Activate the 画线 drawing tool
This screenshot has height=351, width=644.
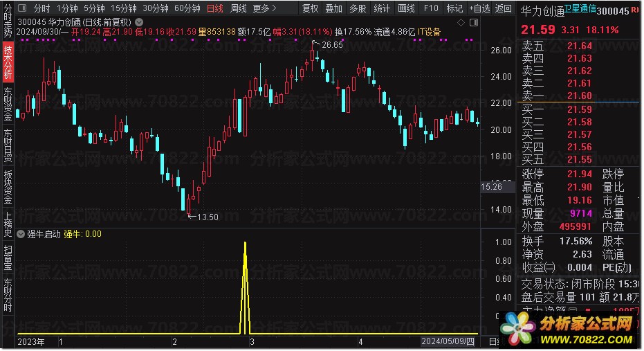pyautogui.click(x=406, y=8)
